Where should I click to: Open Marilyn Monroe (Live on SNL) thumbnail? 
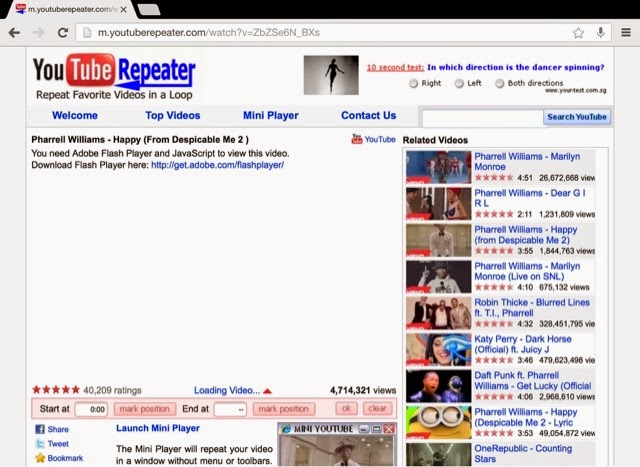coord(438,277)
